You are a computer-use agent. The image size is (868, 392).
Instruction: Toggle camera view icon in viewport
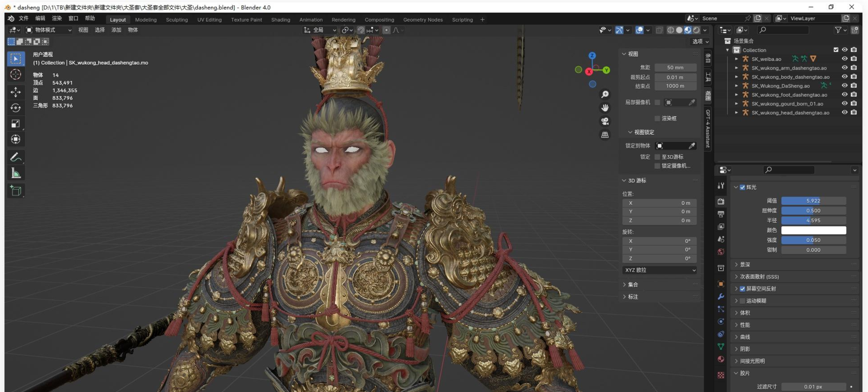(x=605, y=121)
